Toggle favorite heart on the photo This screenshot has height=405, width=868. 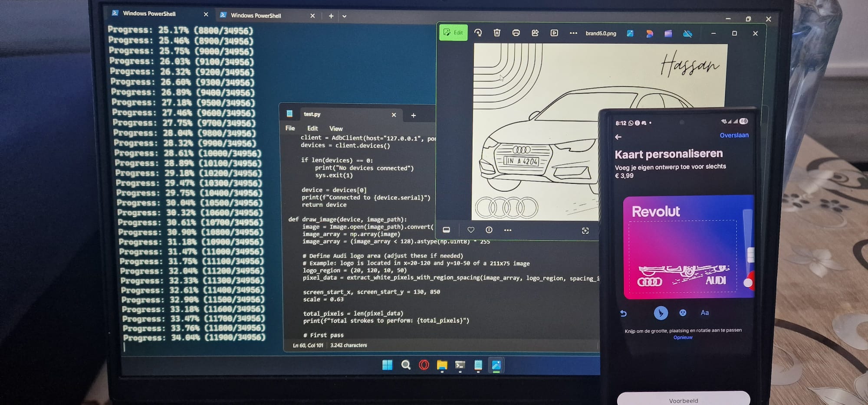coord(471,230)
